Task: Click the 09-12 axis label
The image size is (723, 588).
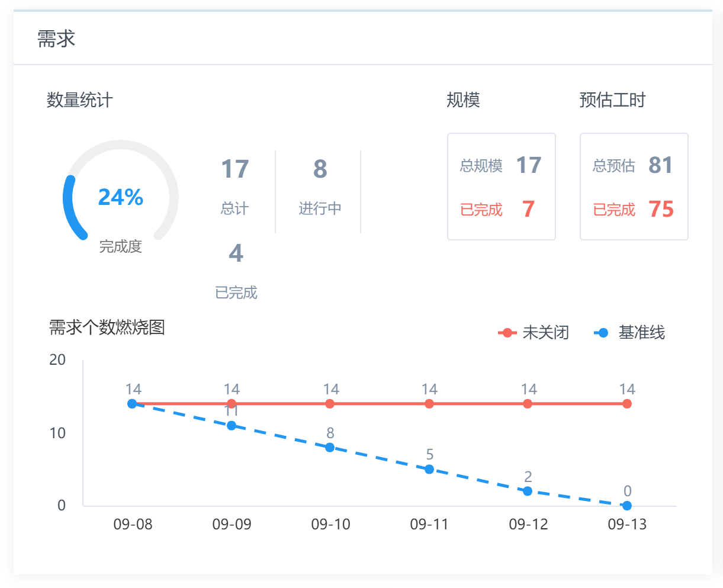Action: tap(528, 525)
